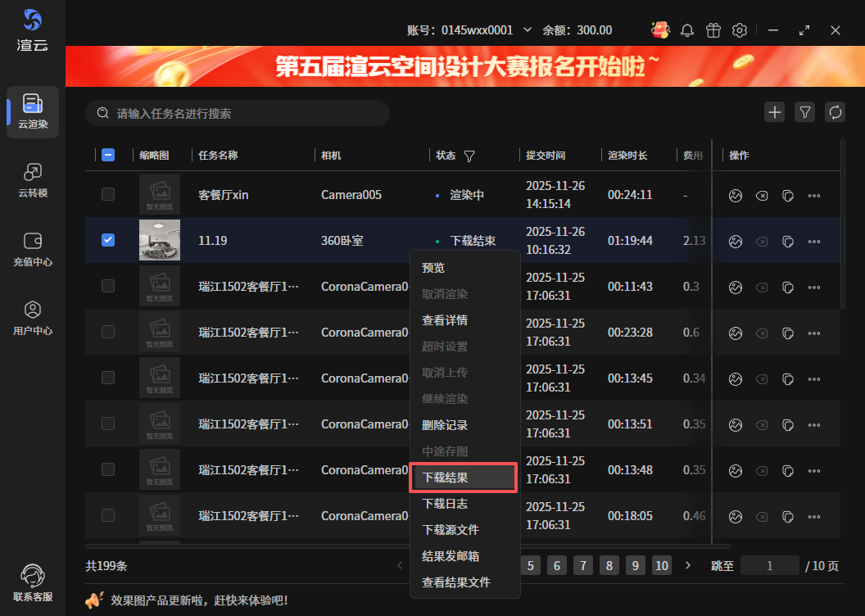The height and width of the screenshot is (616, 865).
Task: Contact support via 联系客服 icon
Action: click(x=33, y=582)
